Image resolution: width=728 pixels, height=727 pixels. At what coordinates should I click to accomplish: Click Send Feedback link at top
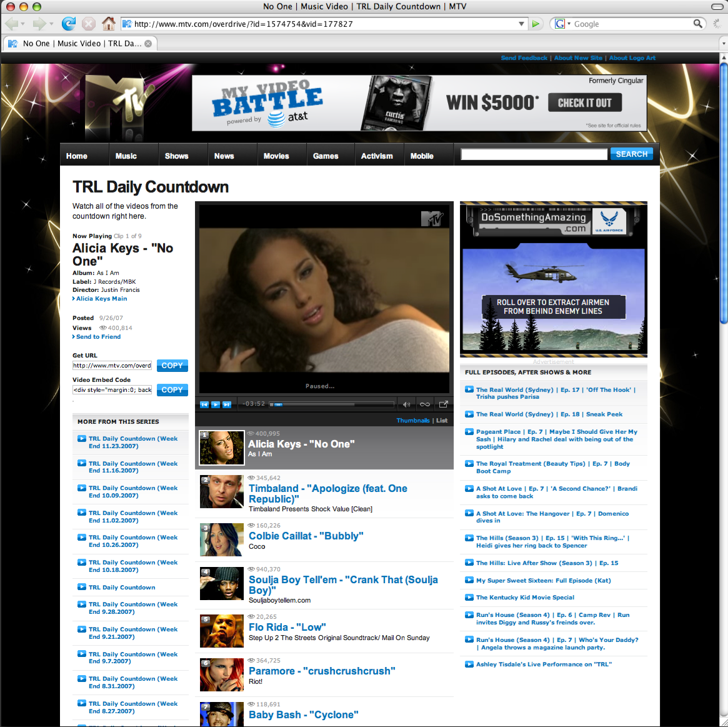pos(524,58)
